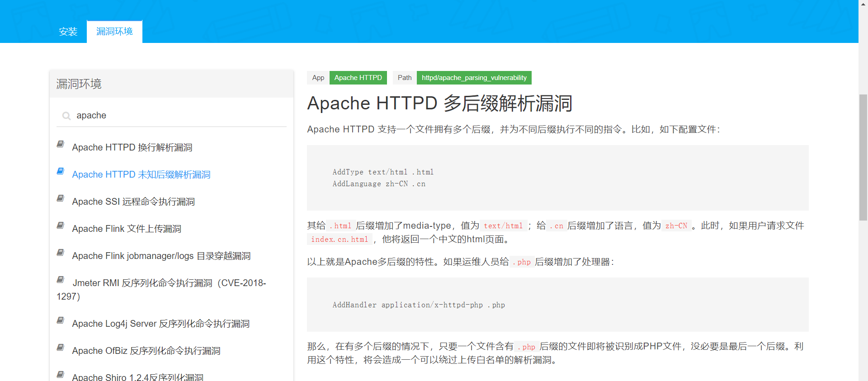Click book icon beside Apache Log4j Server entry

click(60, 320)
